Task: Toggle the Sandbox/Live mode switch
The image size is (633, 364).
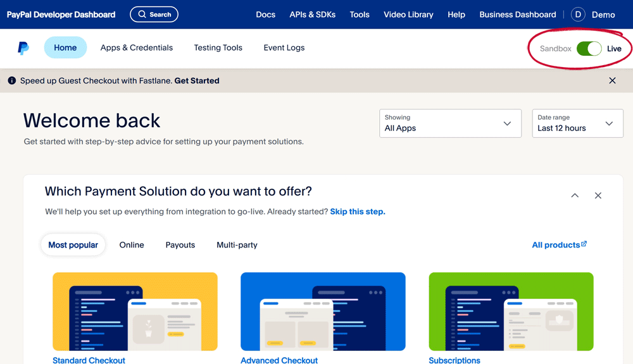Action: 589,49
